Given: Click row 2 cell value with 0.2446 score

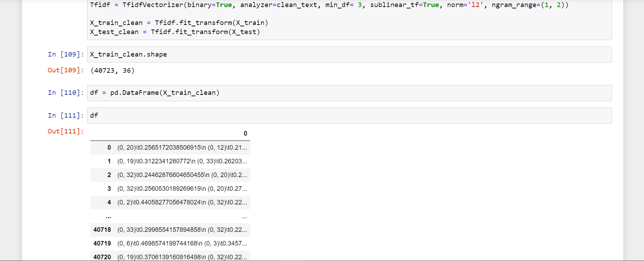Looking at the screenshot, I should 182,175.
